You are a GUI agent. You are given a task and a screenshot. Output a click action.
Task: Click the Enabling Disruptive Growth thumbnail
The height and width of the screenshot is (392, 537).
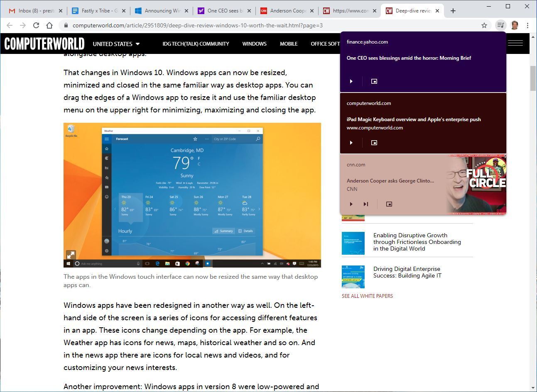(353, 243)
